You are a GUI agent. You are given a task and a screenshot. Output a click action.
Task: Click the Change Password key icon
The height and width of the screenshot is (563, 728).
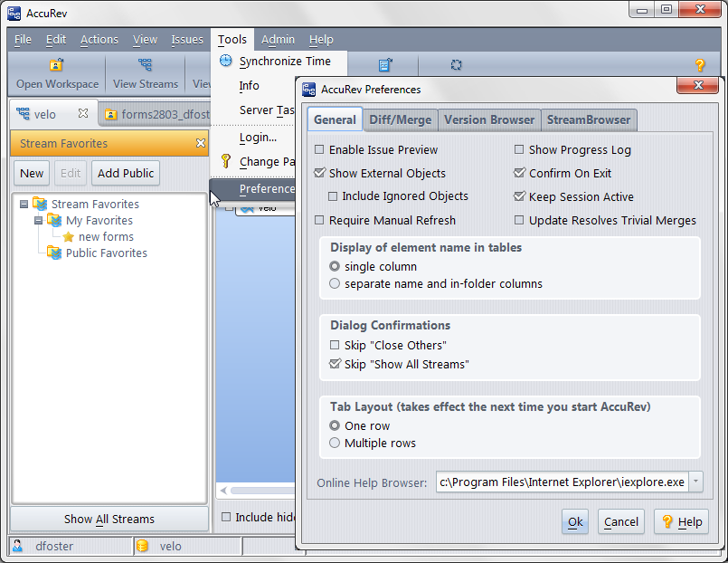point(226,162)
